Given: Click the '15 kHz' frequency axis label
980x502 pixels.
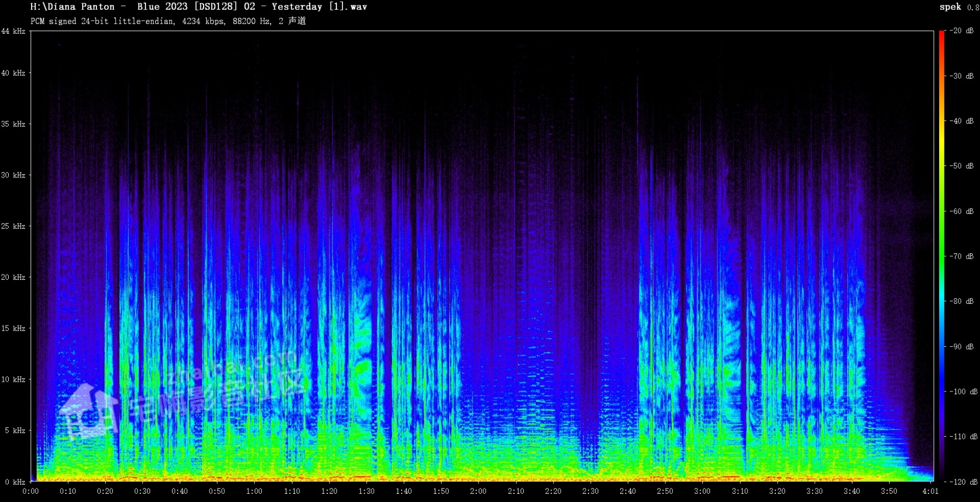Looking at the screenshot, I should [13, 328].
